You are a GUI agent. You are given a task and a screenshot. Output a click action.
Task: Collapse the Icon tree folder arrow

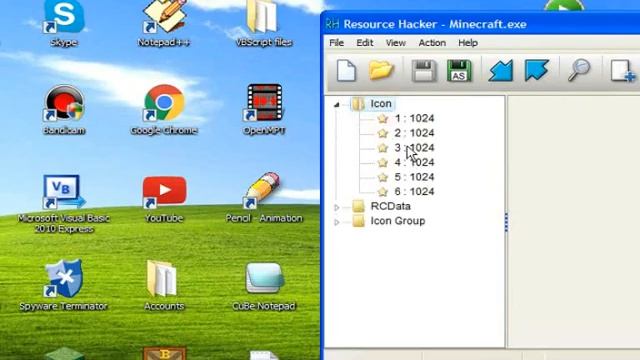pos(337,105)
